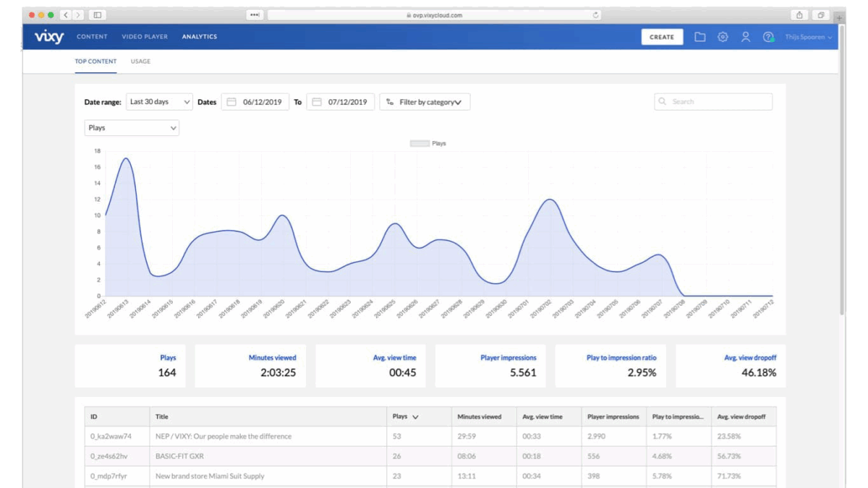Click the reader dots button near address bar
868x488 pixels.
pos(255,14)
